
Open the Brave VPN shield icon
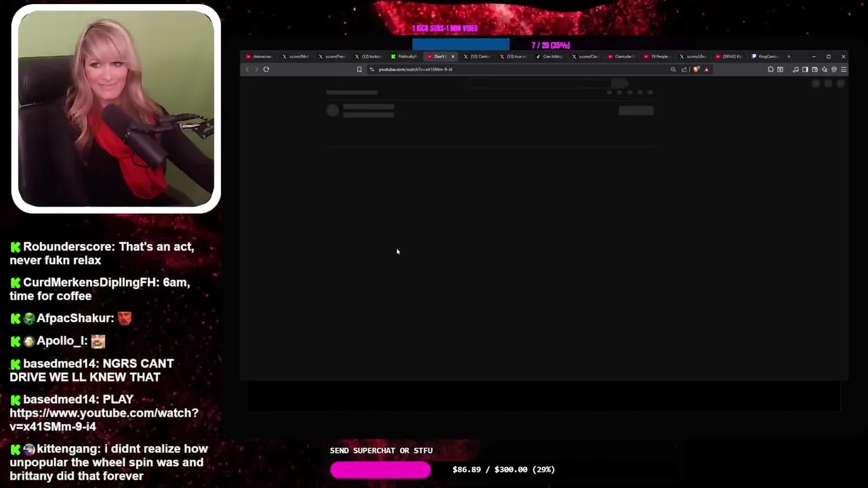point(834,69)
